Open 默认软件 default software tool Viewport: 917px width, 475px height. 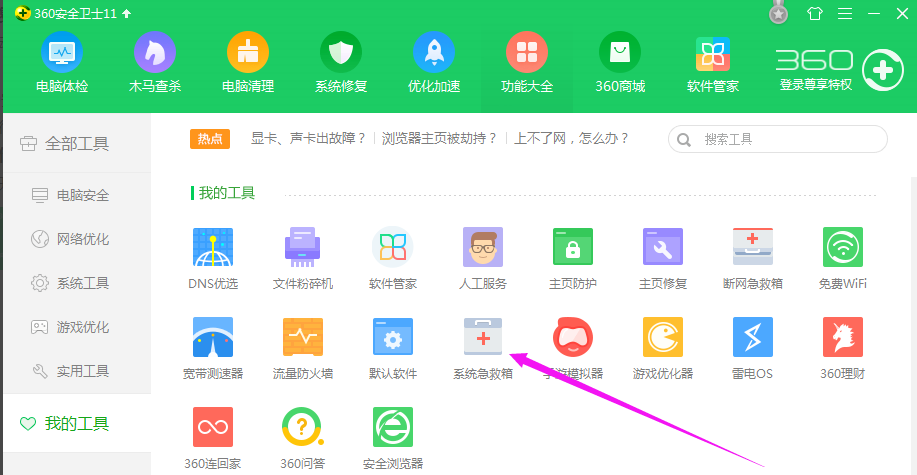(x=393, y=349)
